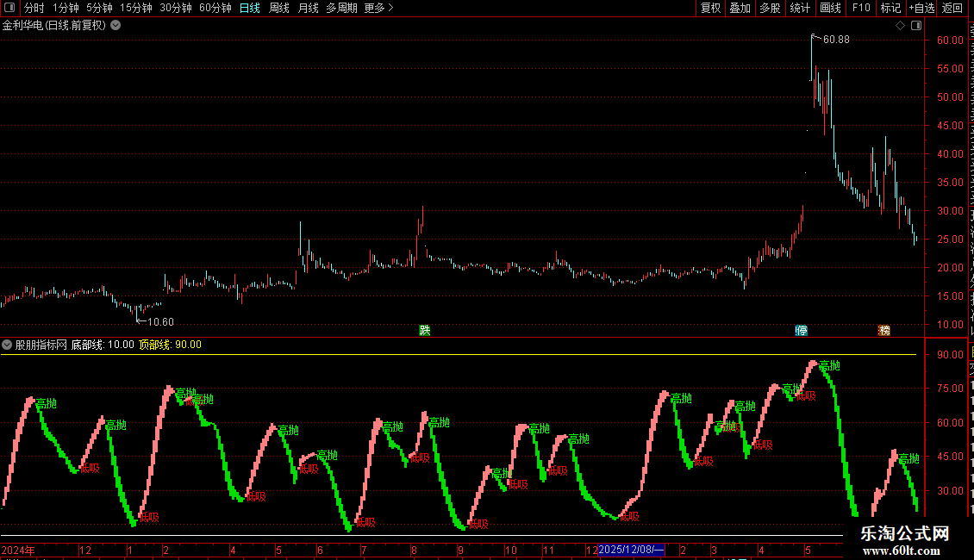The width and height of the screenshot is (974, 560).
Task: Click the 25.00 price axis label
Action: [x=950, y=239]
